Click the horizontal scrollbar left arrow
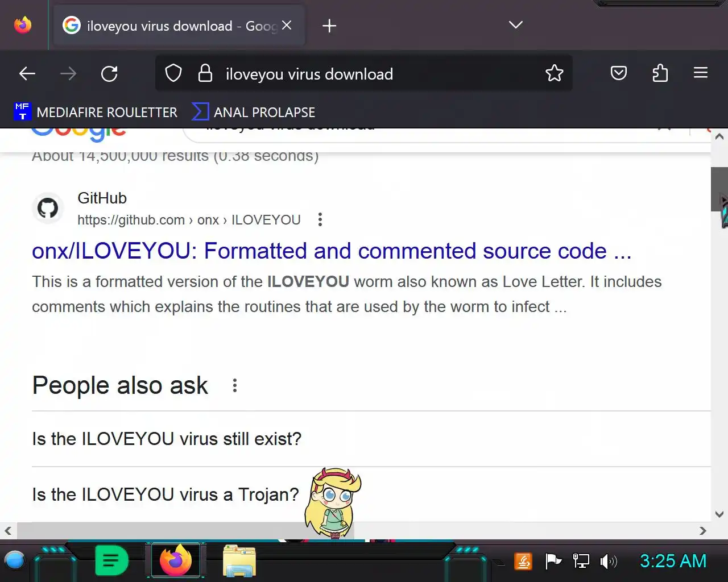The image size is (728, 582). coord(8,530)
